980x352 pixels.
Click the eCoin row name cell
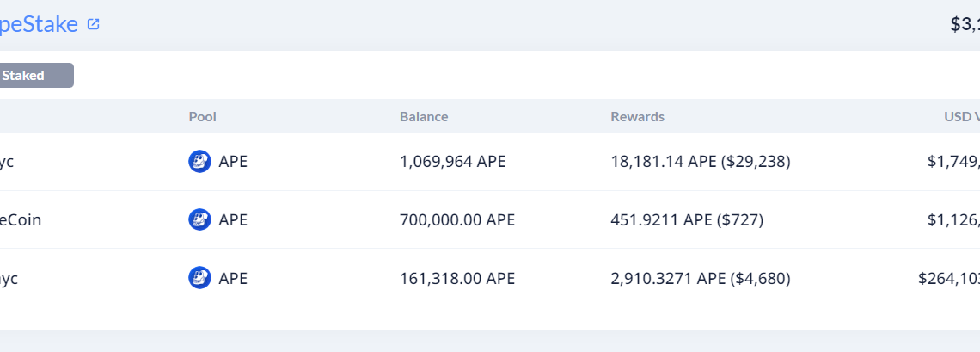(x=21, y=219)
